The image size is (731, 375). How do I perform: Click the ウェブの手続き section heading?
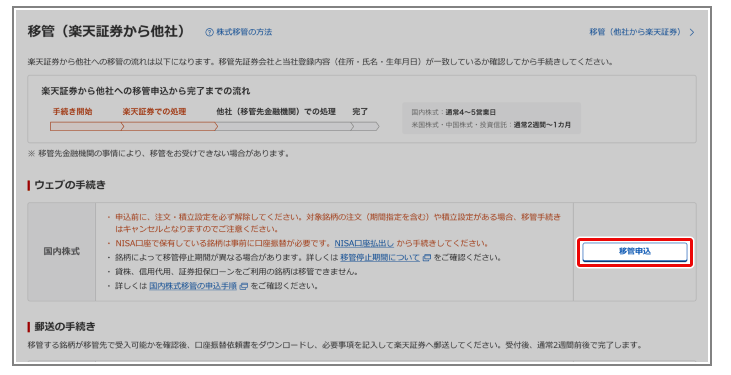(70, 185)
